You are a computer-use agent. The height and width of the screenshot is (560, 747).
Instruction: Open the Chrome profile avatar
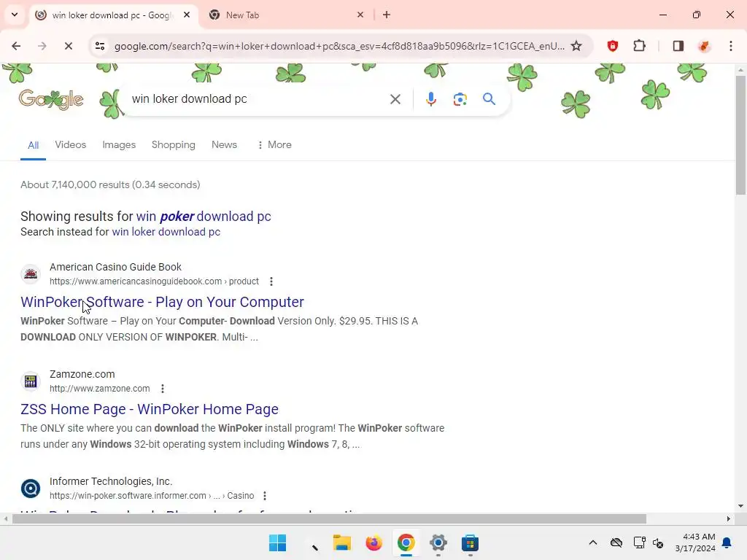pyautogui.click(x=704, y=46)
